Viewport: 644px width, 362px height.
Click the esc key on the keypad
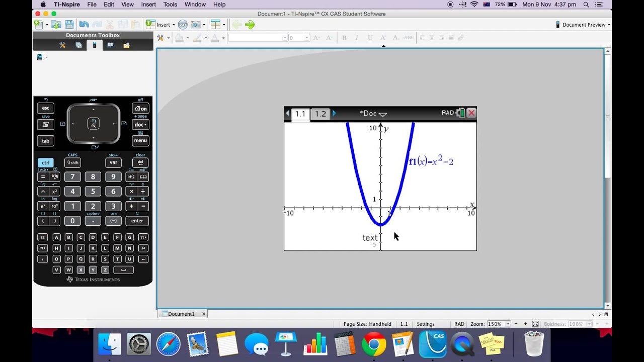point(45,108)
